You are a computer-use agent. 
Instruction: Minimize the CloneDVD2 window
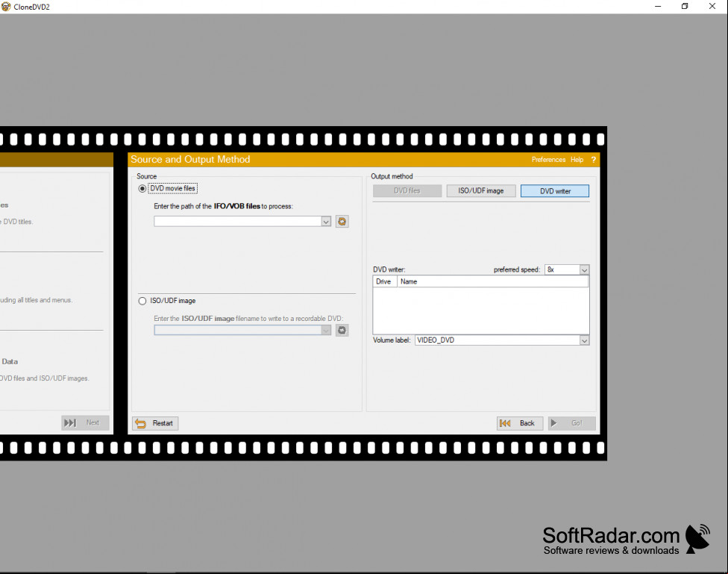click(658, 7)
